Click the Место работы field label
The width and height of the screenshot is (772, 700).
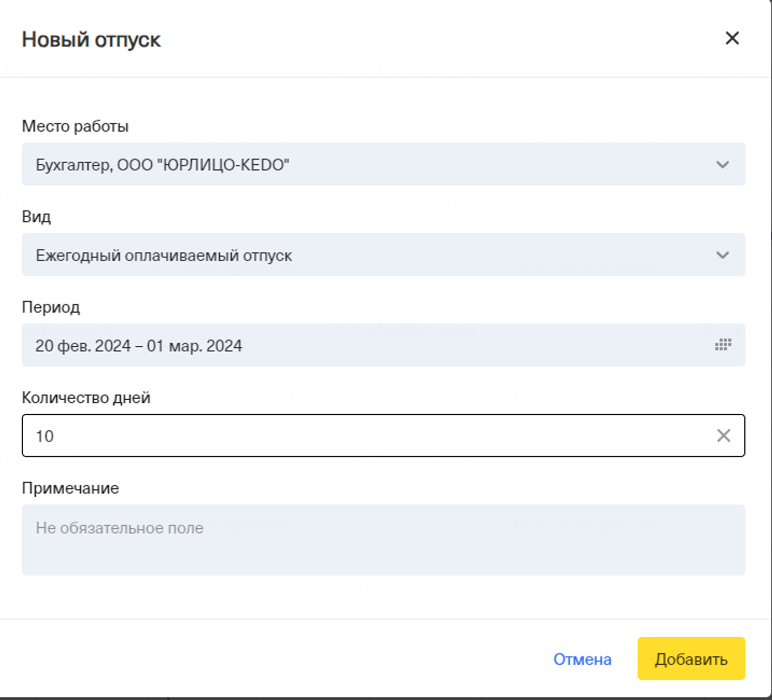click(x=75, y=126)
